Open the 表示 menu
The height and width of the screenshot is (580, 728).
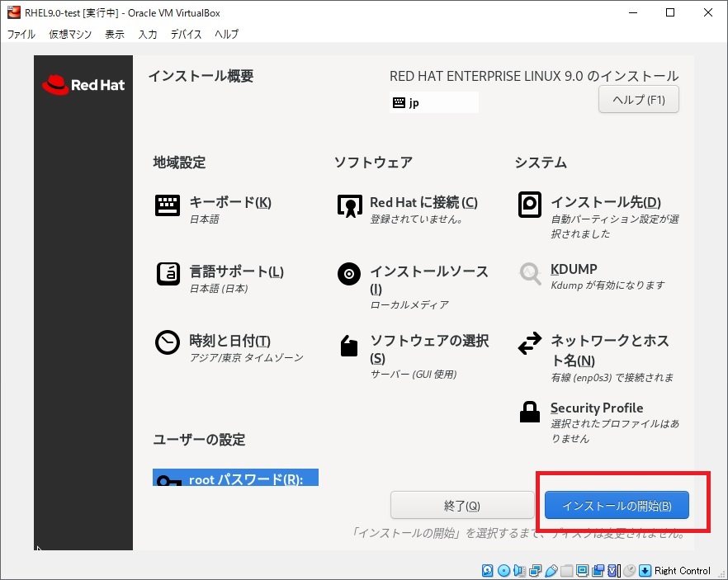point(114,34)
